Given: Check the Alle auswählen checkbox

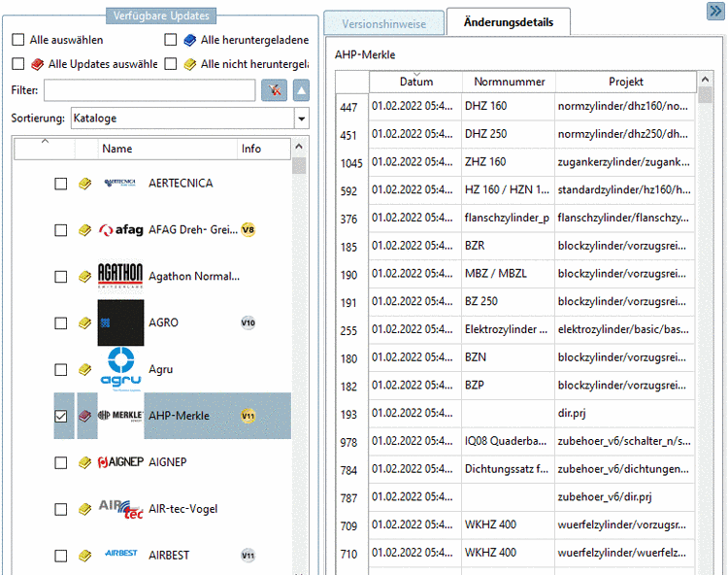Looking at the screenshot, I should tap(18, 40).
